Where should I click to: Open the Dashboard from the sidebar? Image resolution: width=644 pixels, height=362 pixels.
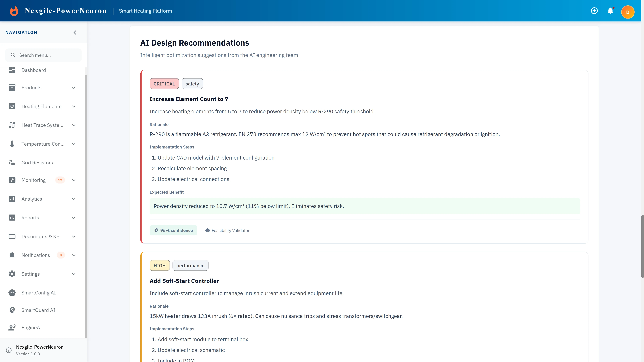34,70
